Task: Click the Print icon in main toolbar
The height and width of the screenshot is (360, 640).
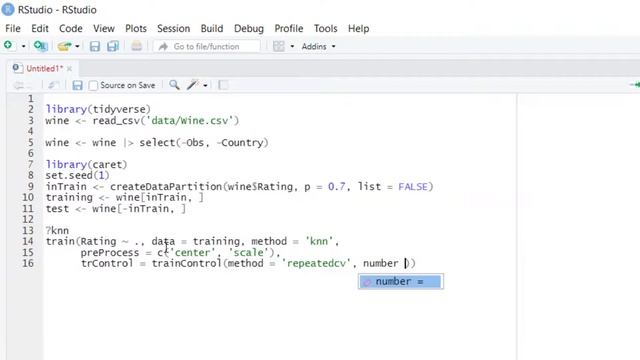Action: 136,46
